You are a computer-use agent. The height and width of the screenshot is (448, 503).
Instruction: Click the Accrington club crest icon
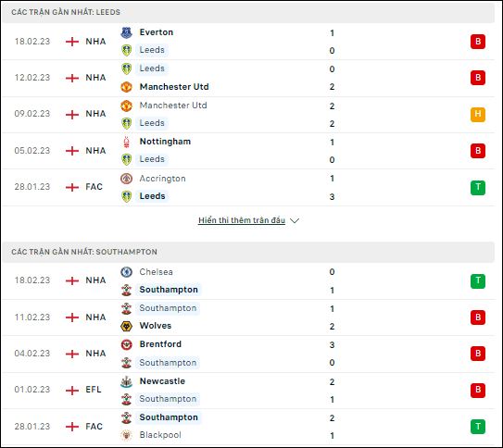point(126,179)
